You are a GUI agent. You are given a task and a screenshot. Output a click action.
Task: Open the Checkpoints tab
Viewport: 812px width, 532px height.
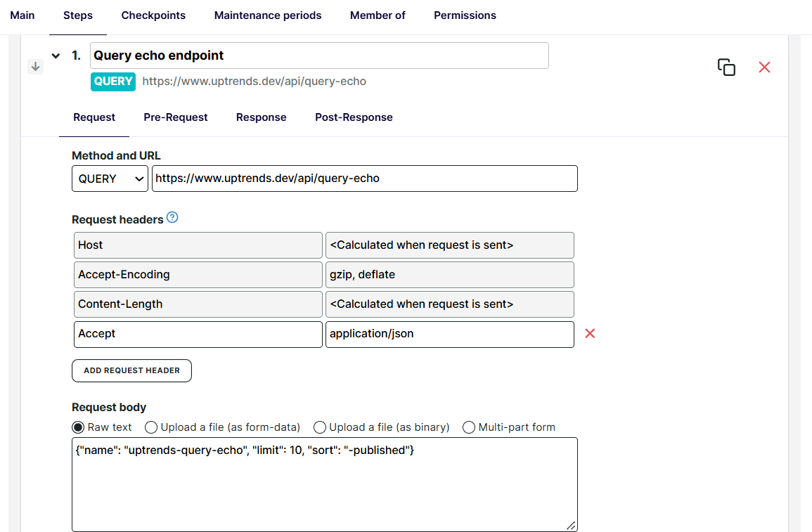153,15
